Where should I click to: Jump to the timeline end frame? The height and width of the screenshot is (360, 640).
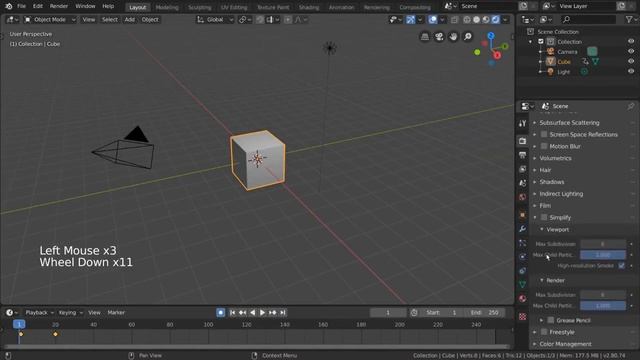[x=282, y=313]
